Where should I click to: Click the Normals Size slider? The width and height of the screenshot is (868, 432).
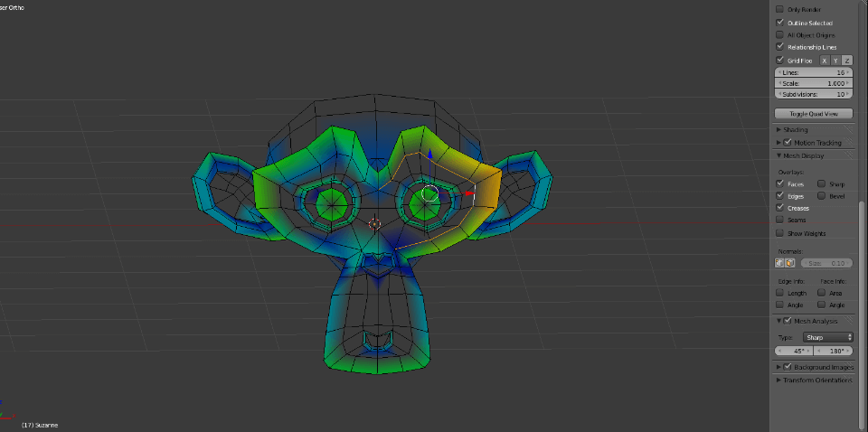coord(826,263)
